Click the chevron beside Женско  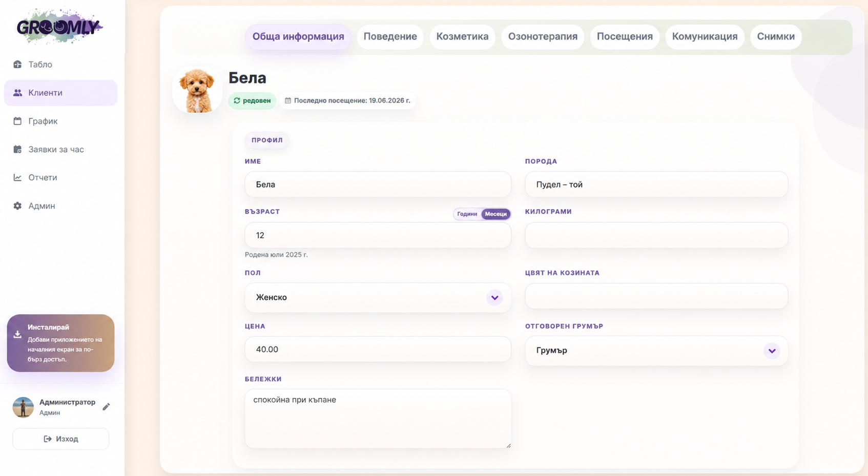click(494, 298)
